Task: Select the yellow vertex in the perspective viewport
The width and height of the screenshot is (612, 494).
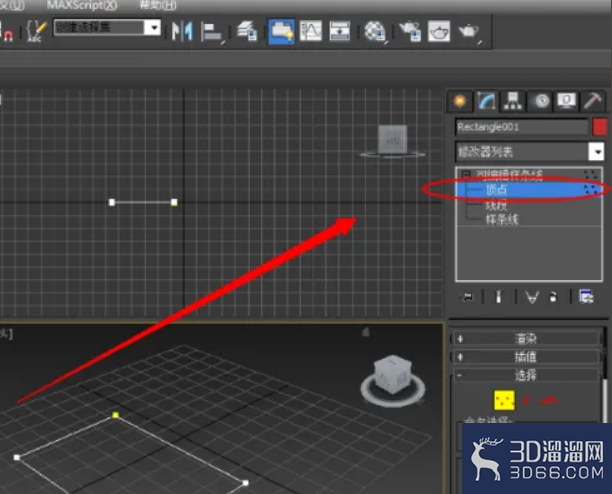Action: pos(116,415)
